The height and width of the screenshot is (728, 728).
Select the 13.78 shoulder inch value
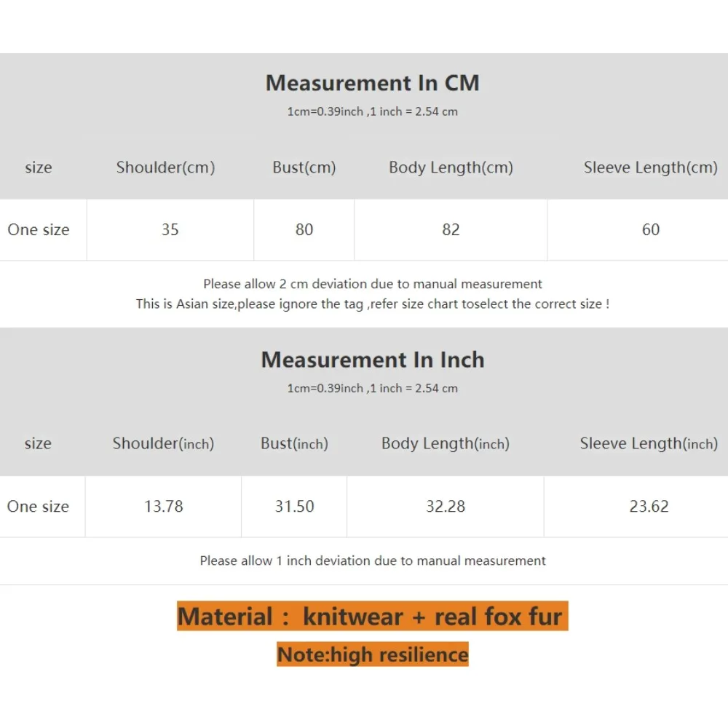(163, 507)
